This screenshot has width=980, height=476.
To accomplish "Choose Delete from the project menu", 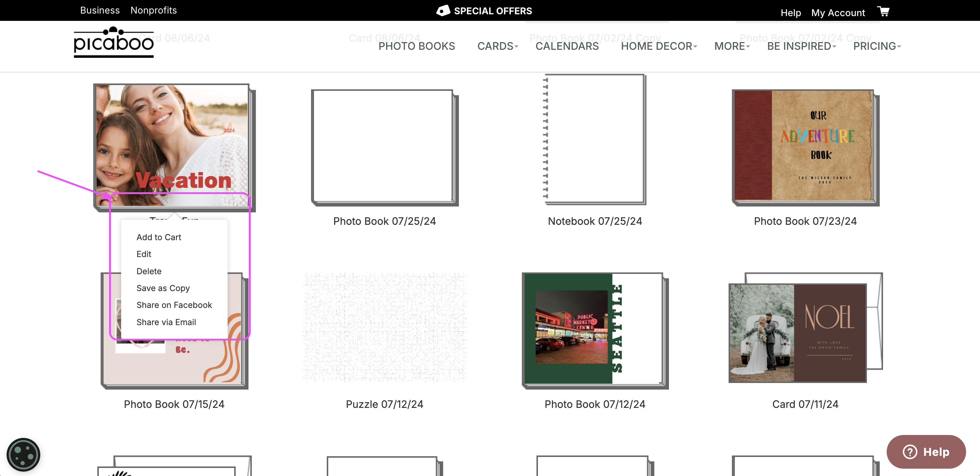I will [x=149, y=271].
